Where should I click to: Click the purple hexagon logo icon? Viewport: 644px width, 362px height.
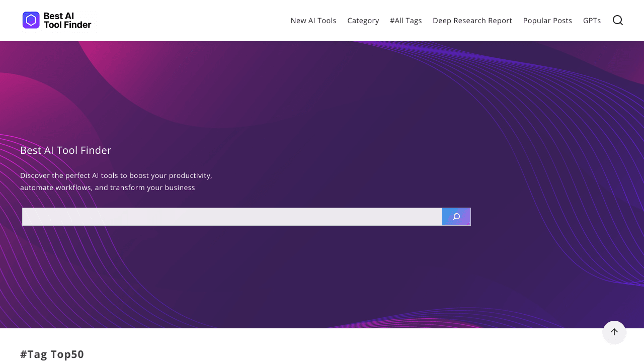click(x=31, y=20)
